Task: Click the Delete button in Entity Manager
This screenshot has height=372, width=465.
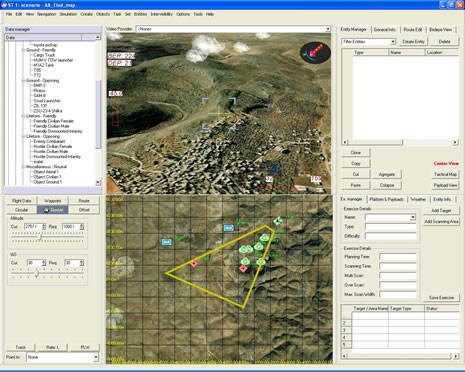Action: click(x=444, y=42)
